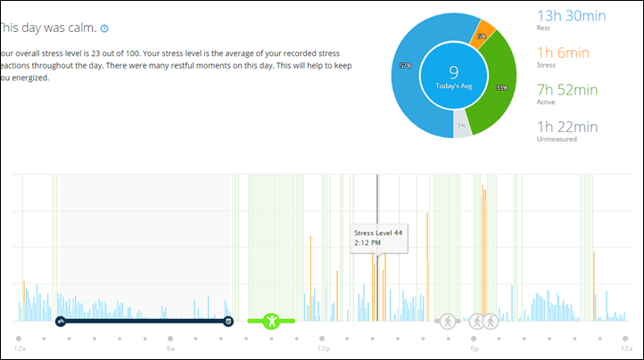Open the green activity icon on the timeline
Image resolution: width=644 pixels, height=360 pixels.
(x=273, y=321)
